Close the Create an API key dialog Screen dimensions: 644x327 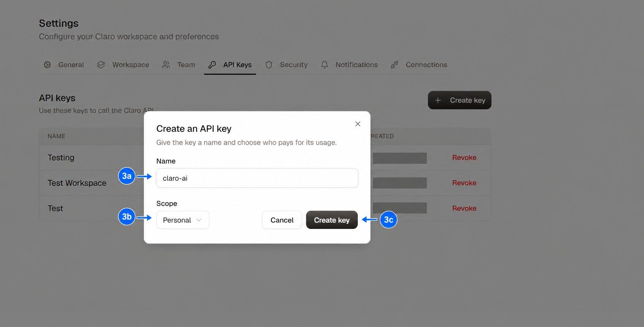358,124
